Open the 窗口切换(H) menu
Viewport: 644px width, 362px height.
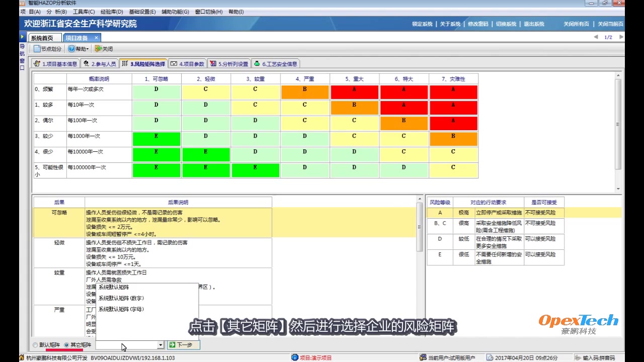pyautogui.click(x=209, y=12)
